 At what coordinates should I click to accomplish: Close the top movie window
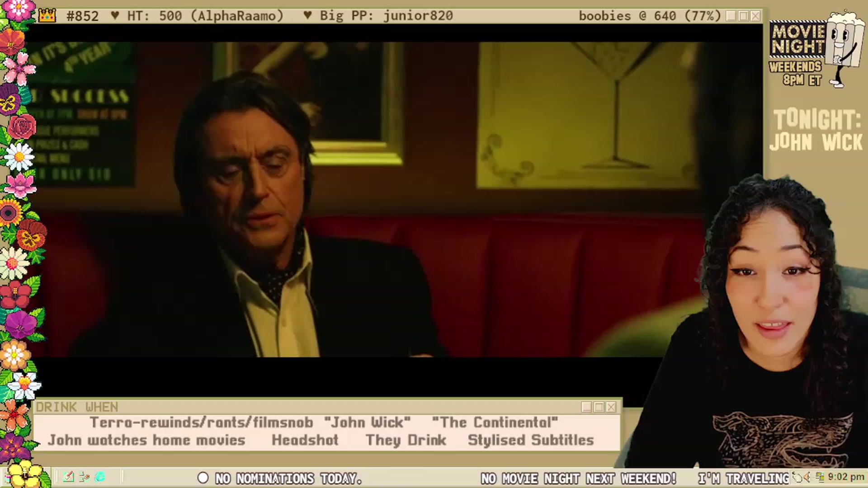click(x=755, y=16)
